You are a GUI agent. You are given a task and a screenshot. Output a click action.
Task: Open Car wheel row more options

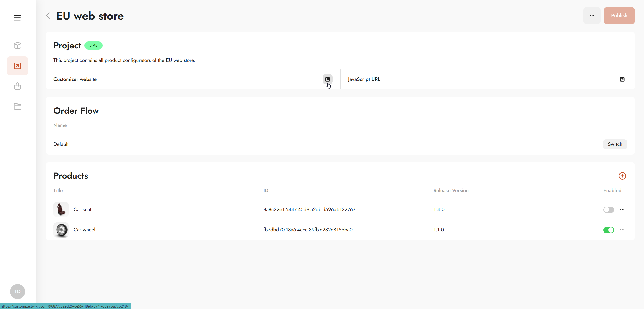pos(622,230)
